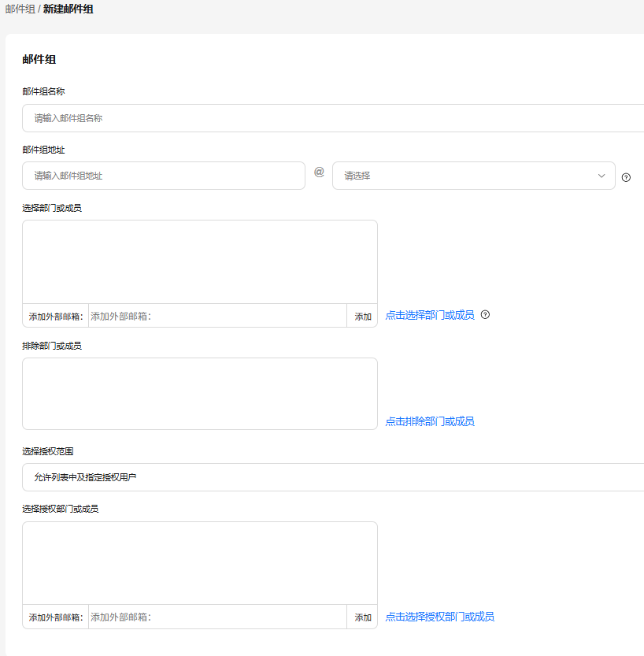Click help icon next to 点击选择部门或成员
The width and height of the screenshot is (644, 656).
[485, 315]
